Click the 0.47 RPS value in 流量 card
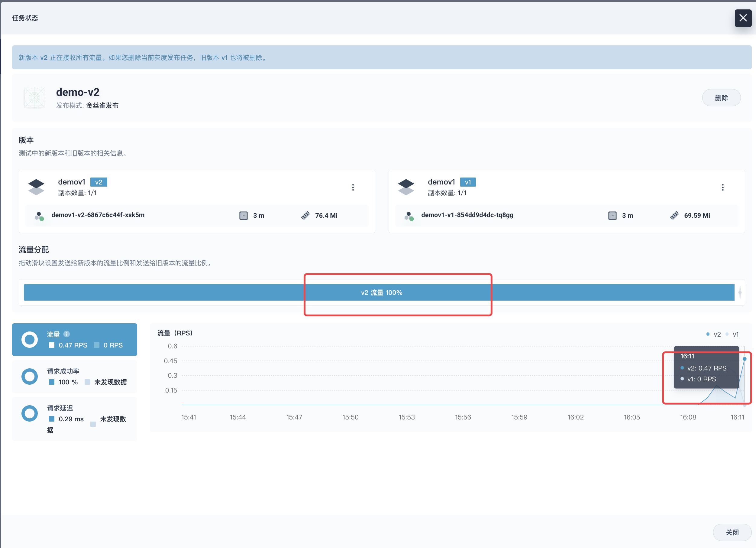Viewport: 756px width, 548px height. [73, 345]
